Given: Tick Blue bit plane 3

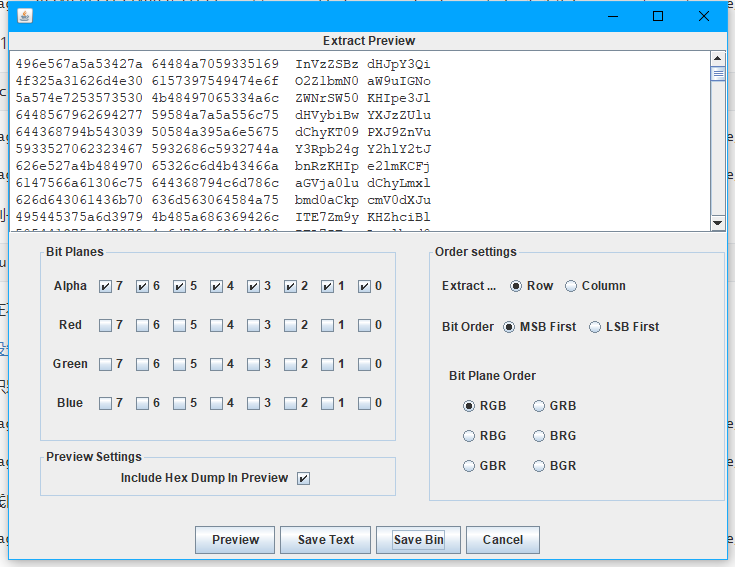Looking at the screenshot, I should (x=254, y=403).
